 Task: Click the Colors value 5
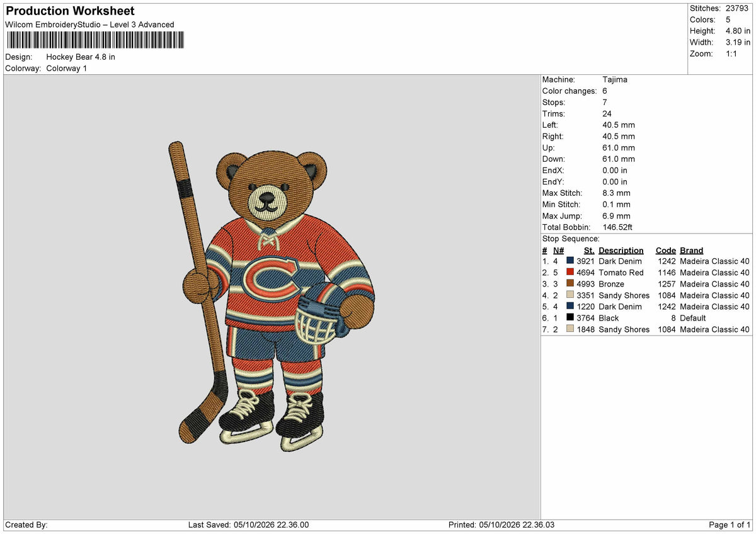point(729,20)
